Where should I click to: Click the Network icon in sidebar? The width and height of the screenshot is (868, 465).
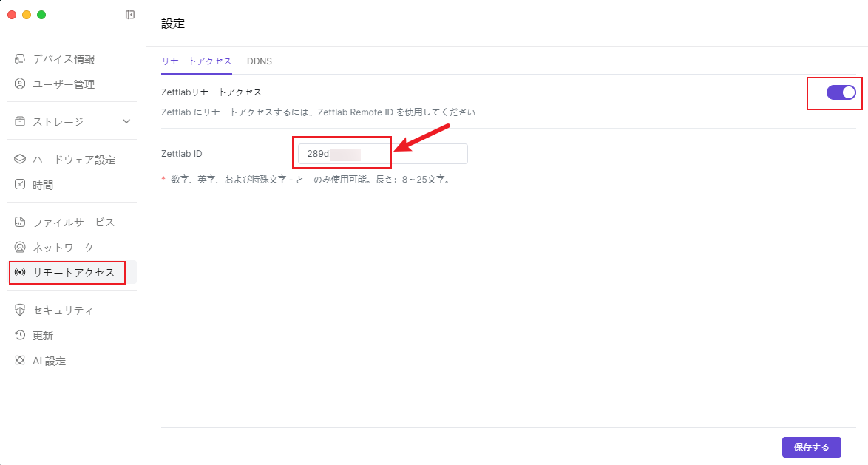[x=21, y=247]
